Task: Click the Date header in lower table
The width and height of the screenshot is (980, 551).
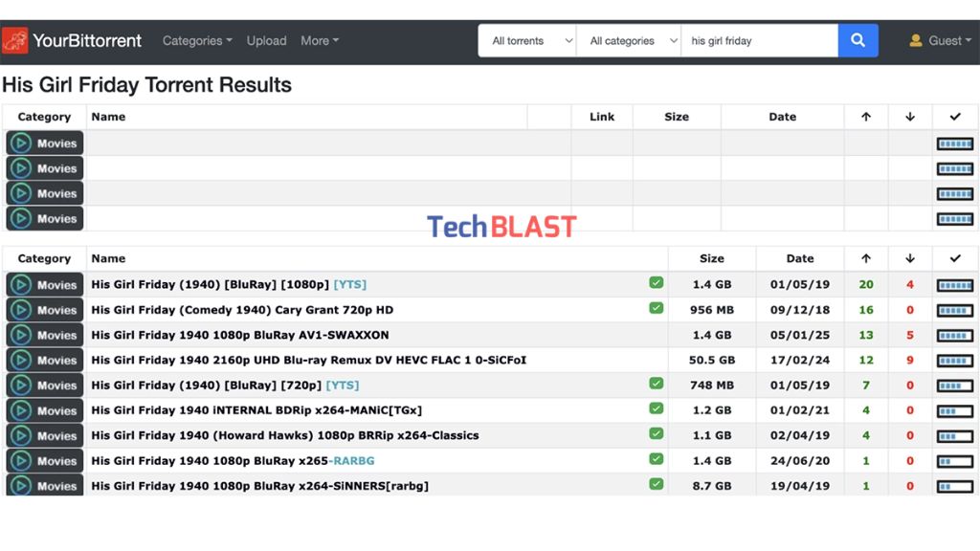Action: (x=800, y=258)
